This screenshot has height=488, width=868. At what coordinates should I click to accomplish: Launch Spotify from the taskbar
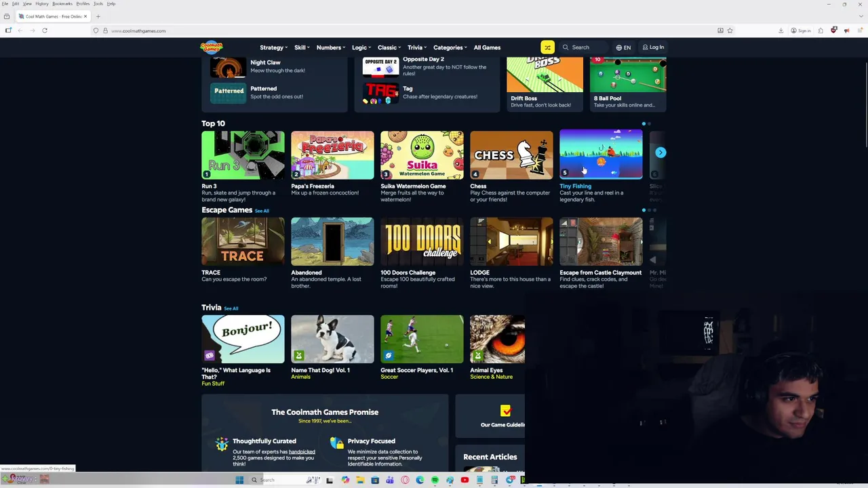[435, 480]
